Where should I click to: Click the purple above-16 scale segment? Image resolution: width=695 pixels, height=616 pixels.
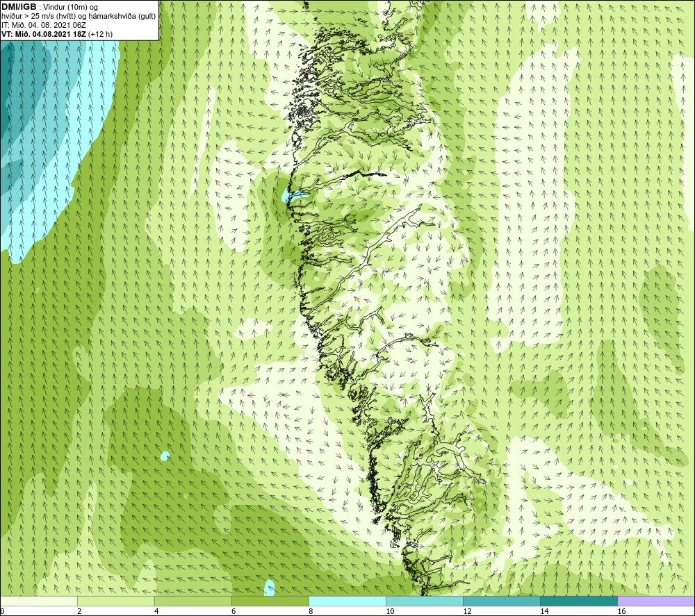click(656, 601)
